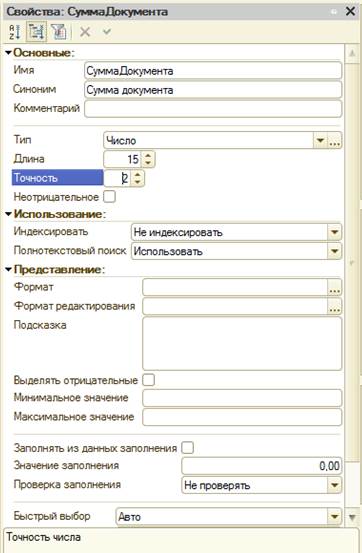Viewport: 362px width, 553px height.
Task: Click the Формат редактирования input field
Action: point(235,306)
